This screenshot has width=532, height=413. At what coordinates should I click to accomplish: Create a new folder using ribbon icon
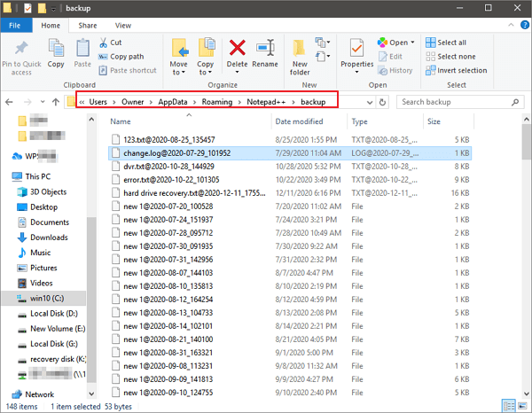pos(299,50)
